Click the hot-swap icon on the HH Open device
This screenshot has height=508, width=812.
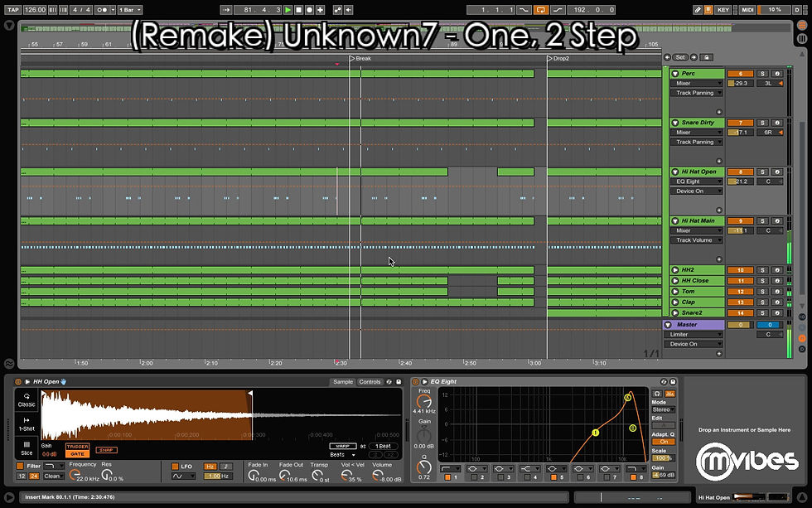click(x=388, y=382)
